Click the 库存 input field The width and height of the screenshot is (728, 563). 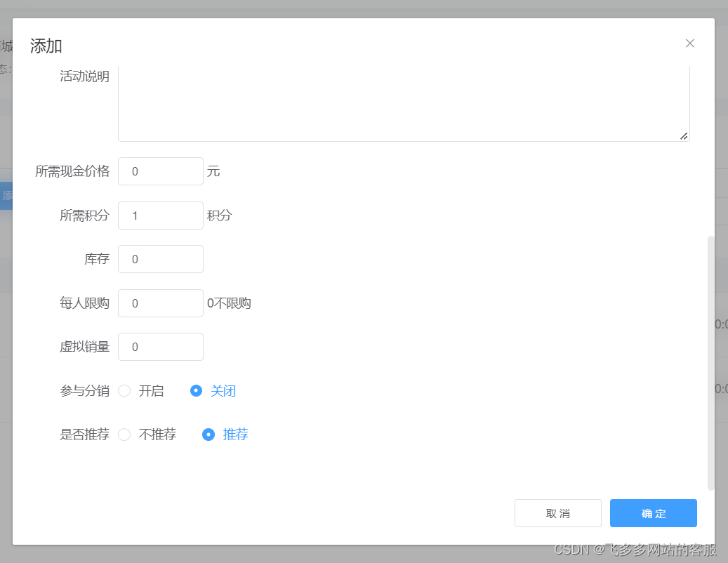[x=161, y=259]
